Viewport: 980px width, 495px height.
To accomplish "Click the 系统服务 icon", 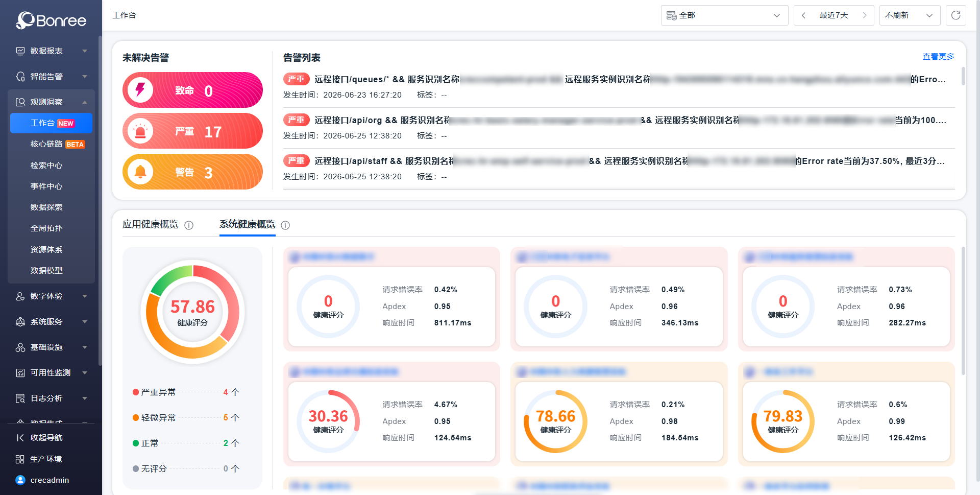I will click(20, 322).
